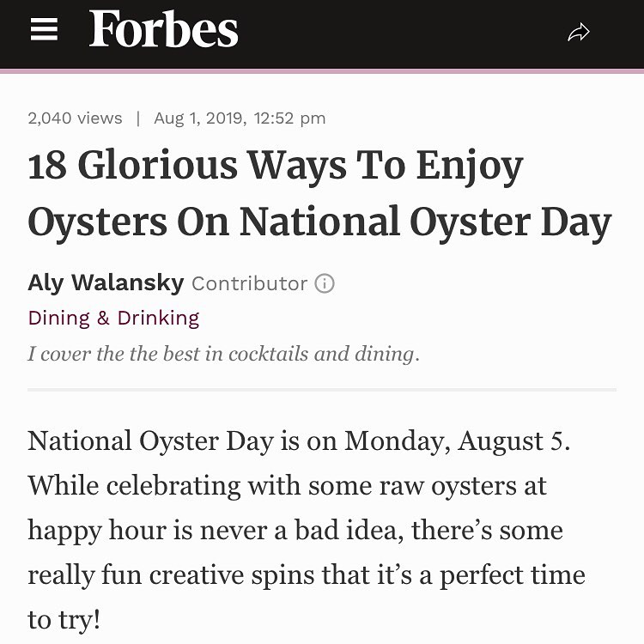Open the Contributor info circle icon
Image resolution: width=644 pixels, height=644 pixels.
tap(325, 283)
